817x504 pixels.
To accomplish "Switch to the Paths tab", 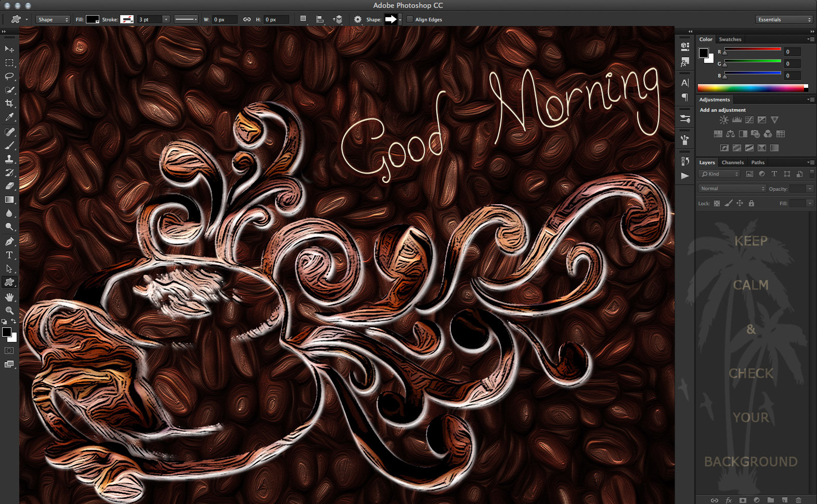I will pyautogui.click(x=758, y=163).
